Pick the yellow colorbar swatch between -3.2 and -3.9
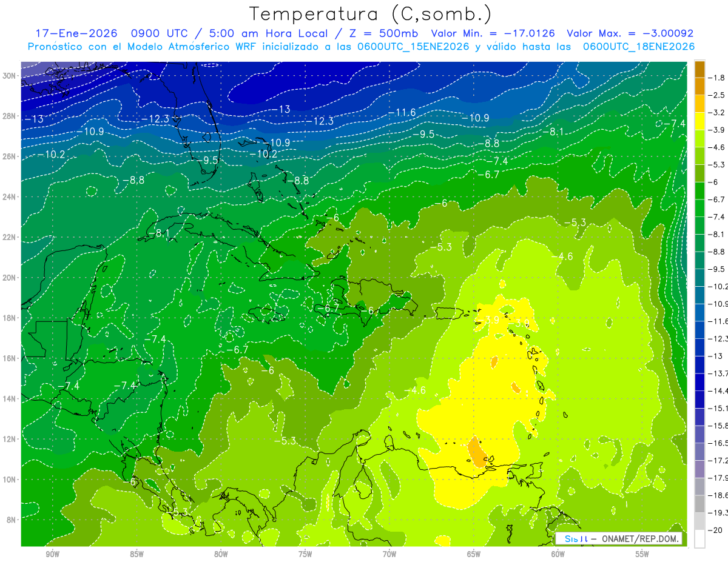 tap(699, 121)
